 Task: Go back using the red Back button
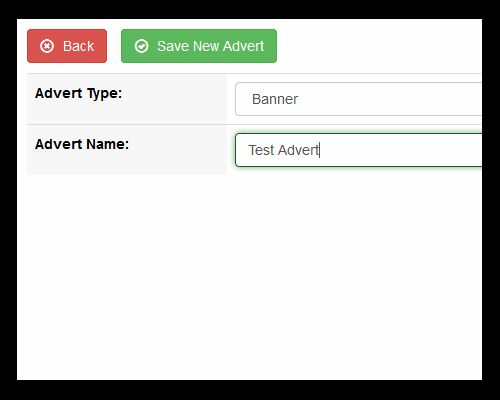pos(67,46)
